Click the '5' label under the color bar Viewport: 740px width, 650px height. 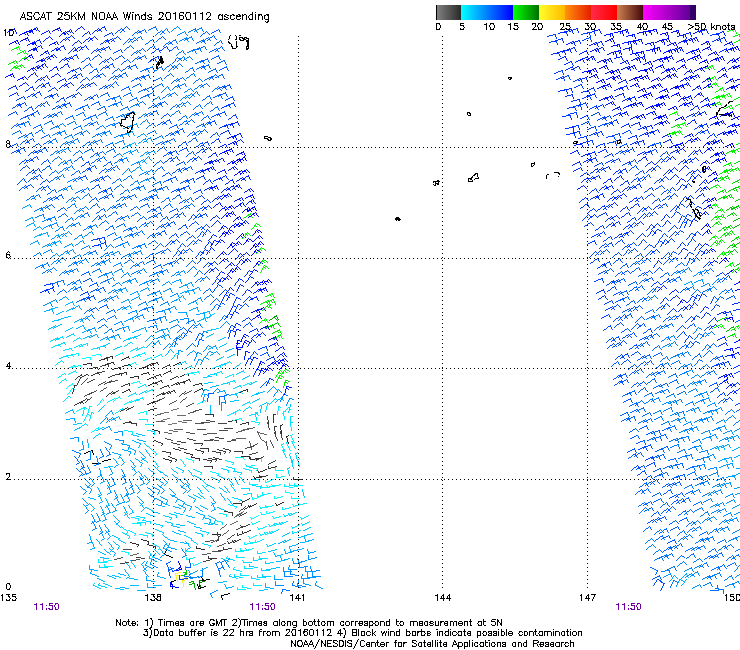pyautogui.click(x=462, y=27)
